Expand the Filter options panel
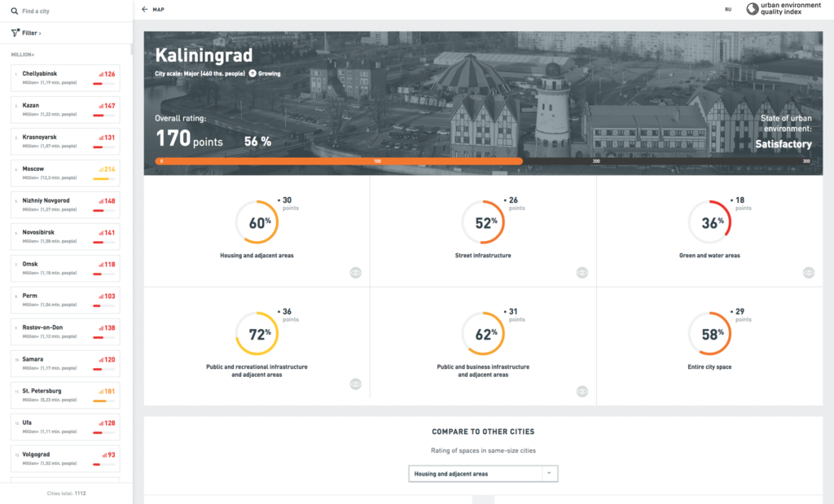 (x=32, y=33)
